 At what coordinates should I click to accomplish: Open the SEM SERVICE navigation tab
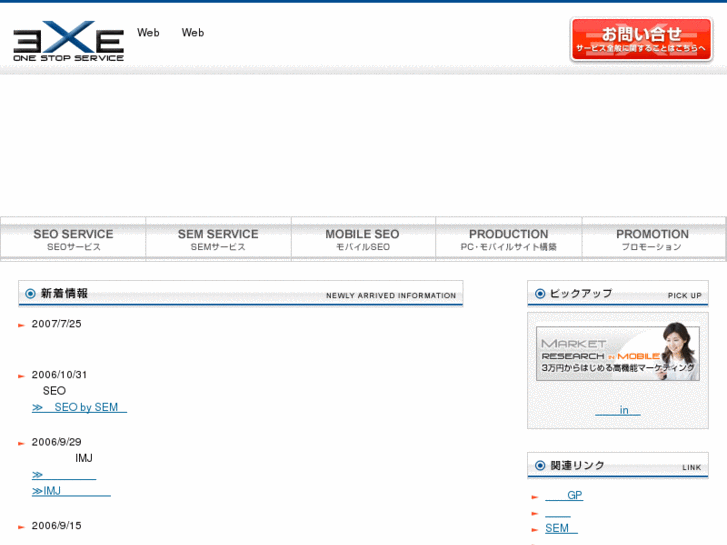[x=218, y=239]
